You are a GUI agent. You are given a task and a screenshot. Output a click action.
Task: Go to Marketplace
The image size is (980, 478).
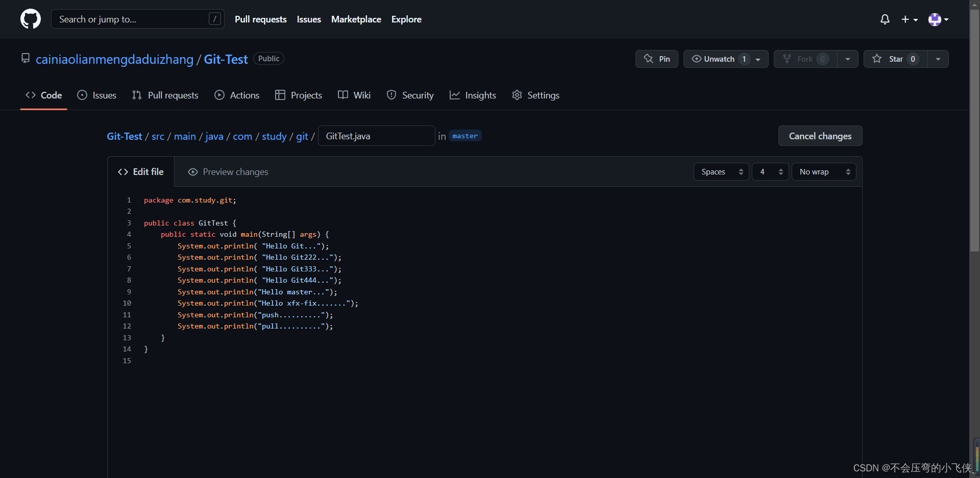[x=356, y=19]
